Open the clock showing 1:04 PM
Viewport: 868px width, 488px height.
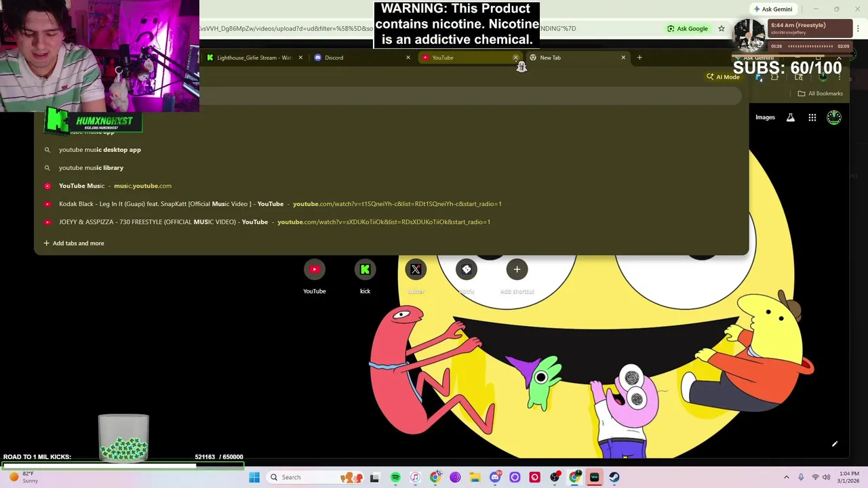click(848, 477)
